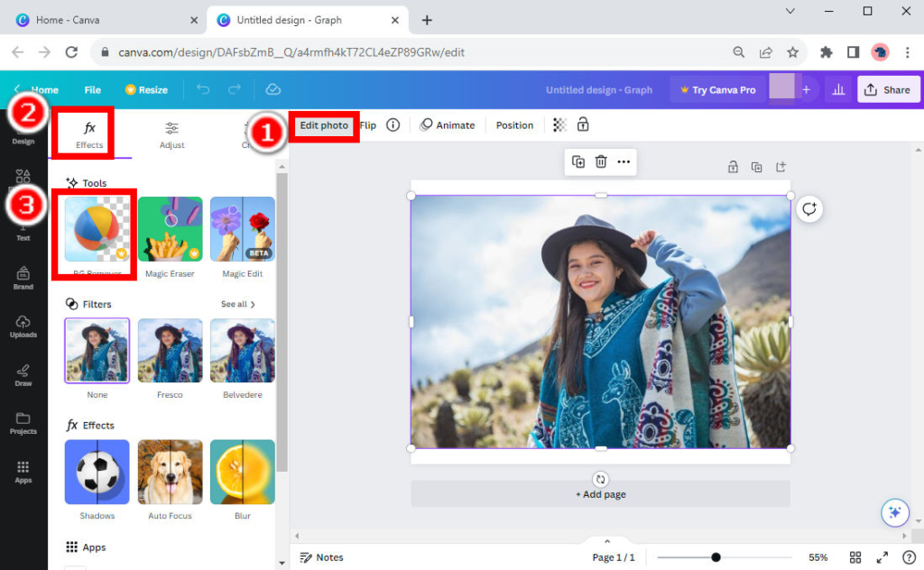Image resolution: width=924 pixels, height=570 pixels.
Task: Select the Magic Eraser tool
Action: 170,230
